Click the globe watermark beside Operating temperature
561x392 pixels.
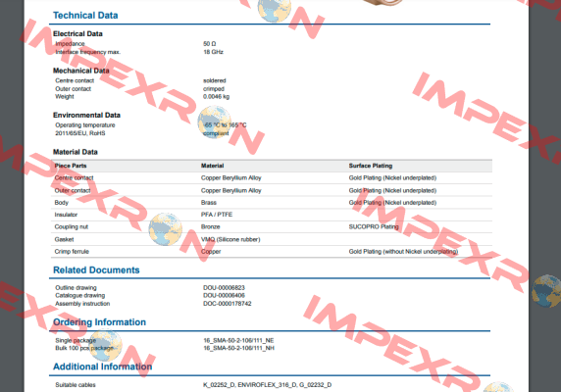[x=215, y=122]
